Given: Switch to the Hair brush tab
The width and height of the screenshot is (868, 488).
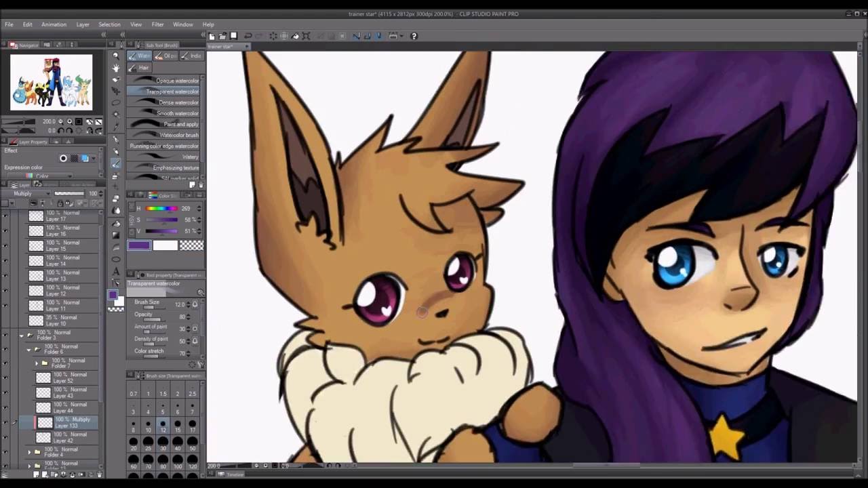Looking at the screenshot, I should pyautogui.click(x=139, y=68).
